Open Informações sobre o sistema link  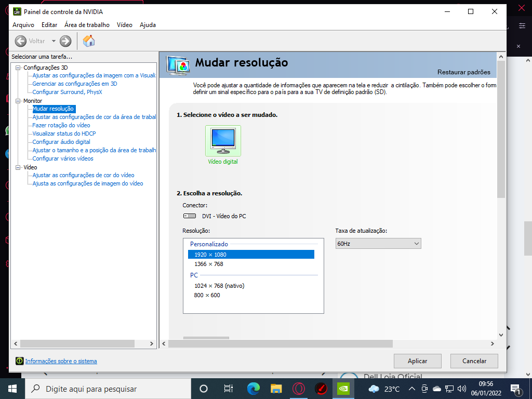click(61, 361)
